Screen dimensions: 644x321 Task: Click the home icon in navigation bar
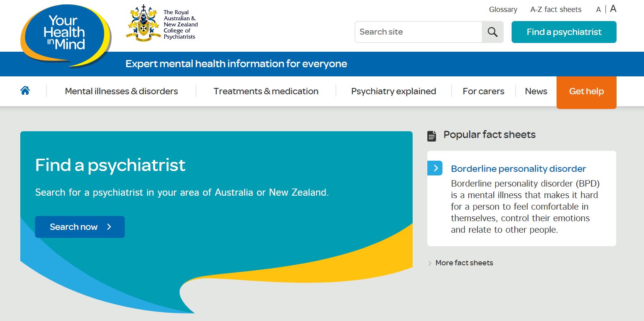(x=25, y=91)
